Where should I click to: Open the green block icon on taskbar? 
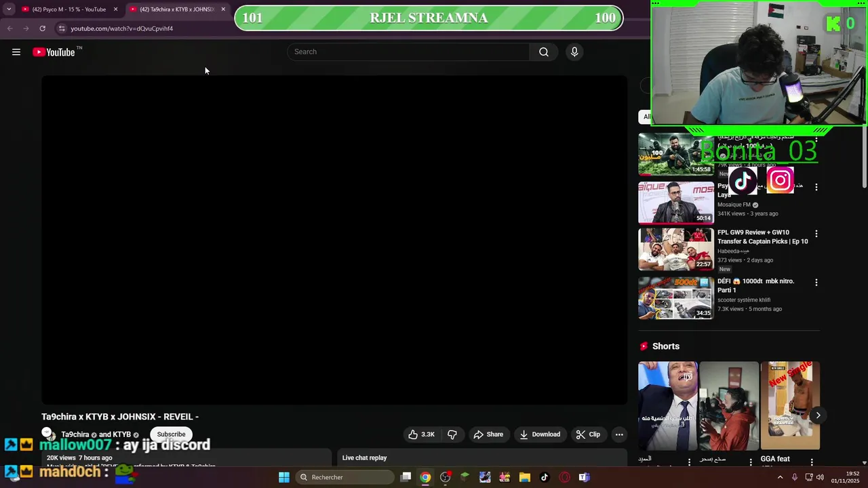click(465, 477)
